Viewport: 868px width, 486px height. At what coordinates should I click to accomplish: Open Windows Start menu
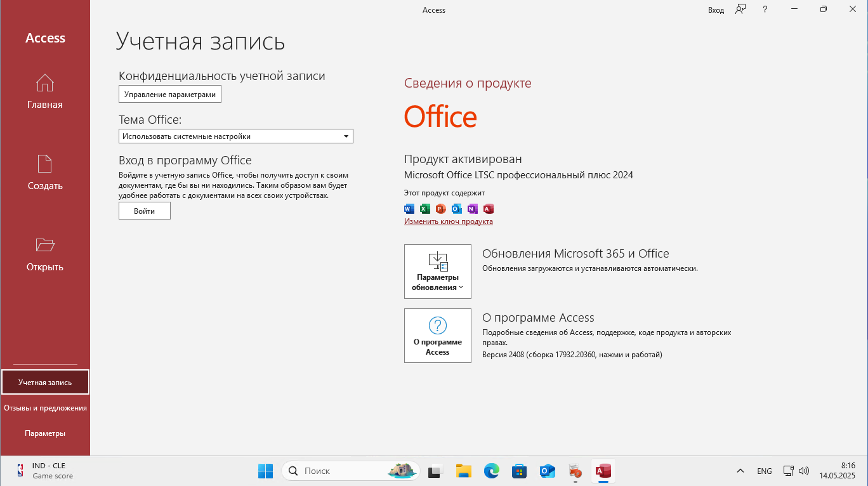tap(265, 471)
